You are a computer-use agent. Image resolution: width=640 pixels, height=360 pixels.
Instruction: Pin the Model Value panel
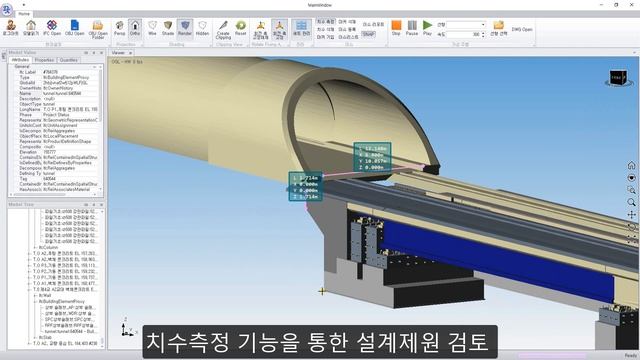click(x=93, y=53)
